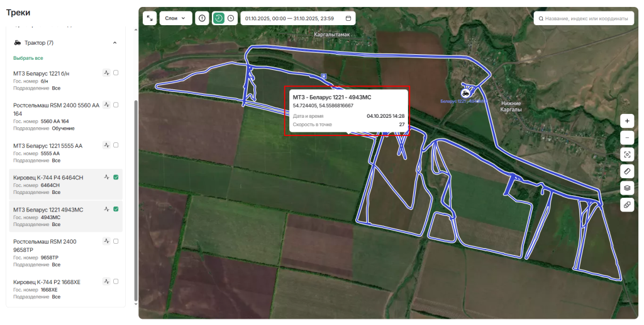Viewport: 644px width, 325px height.
Task: Collapse the Трактор (7) group
Action: pos(114,43)
